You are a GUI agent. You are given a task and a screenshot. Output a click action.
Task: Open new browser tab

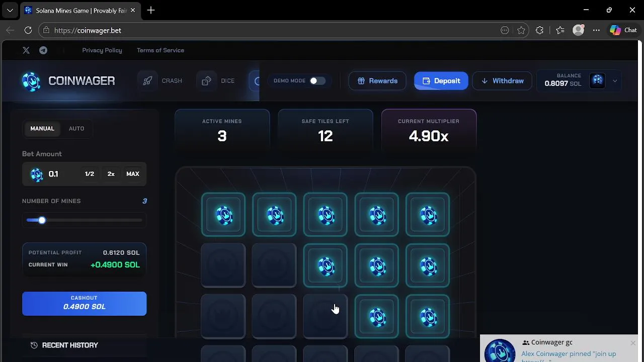(x=151, y=10)
